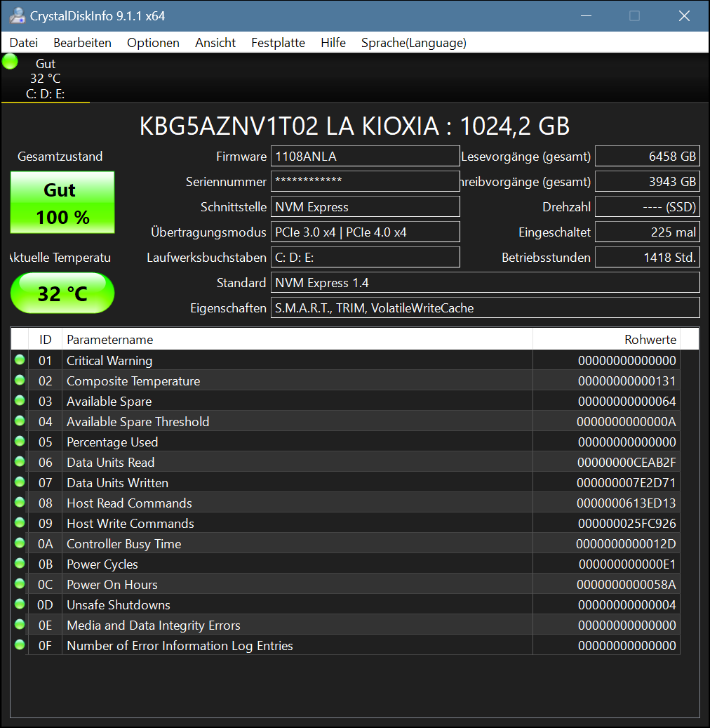Select the Power Cycles parameter name
Screen dimensions: 710x728
[x=102, y=564]
